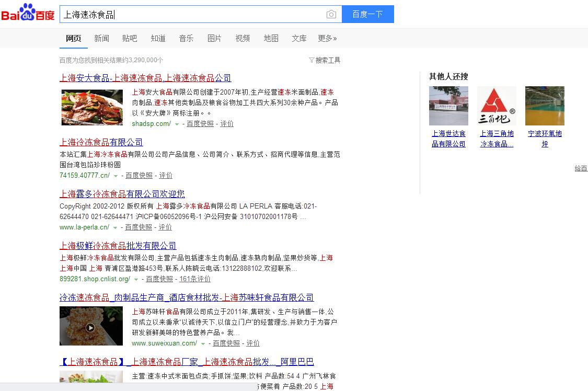This screenshot has height=391, width=588.
Task: Open 搜索工具 filter options
Action: point(325,60)
